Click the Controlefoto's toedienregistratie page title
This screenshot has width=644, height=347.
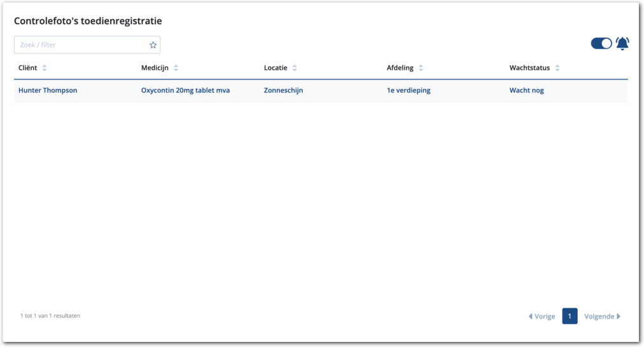88,21
